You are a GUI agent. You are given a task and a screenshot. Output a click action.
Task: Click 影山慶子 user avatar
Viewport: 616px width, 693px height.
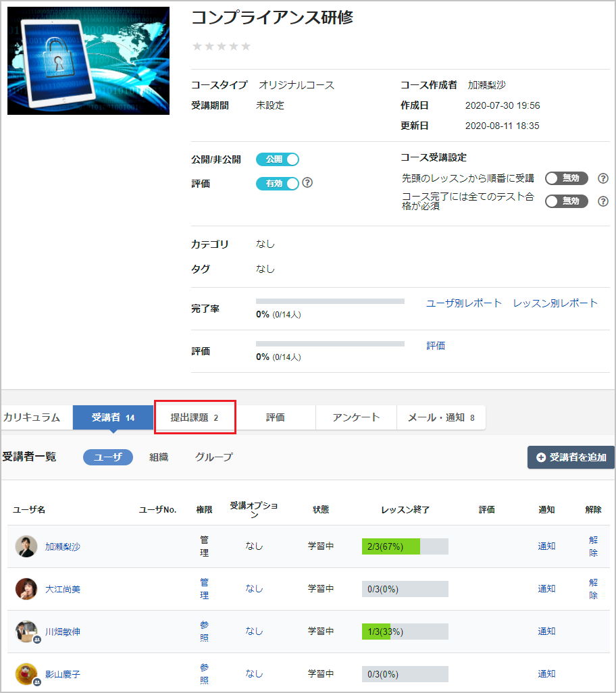pyautogui.click(x=26, y=673)
